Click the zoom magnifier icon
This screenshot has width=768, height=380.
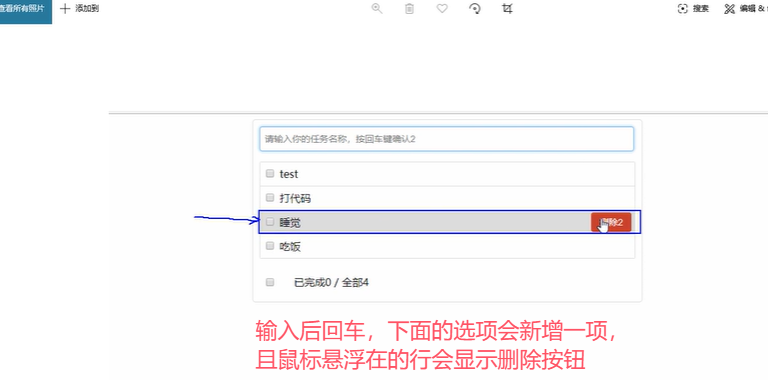(x=377, y=8)
